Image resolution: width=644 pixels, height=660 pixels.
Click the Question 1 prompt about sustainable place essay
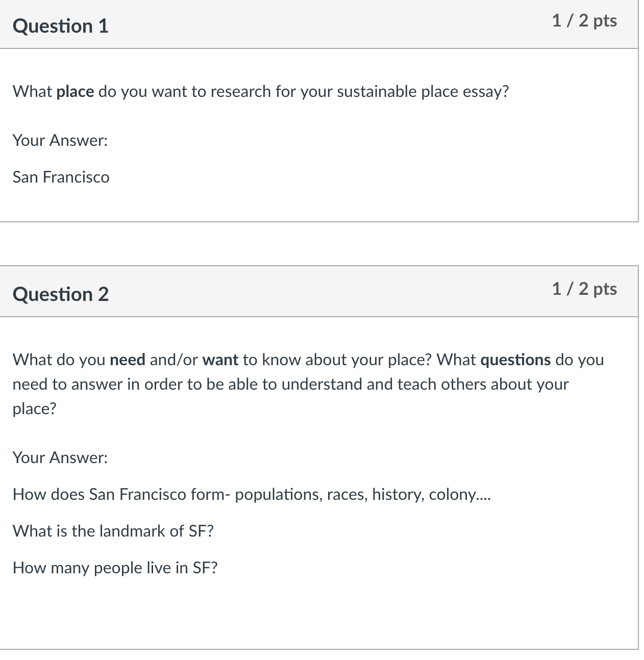(x=261, y=92)
